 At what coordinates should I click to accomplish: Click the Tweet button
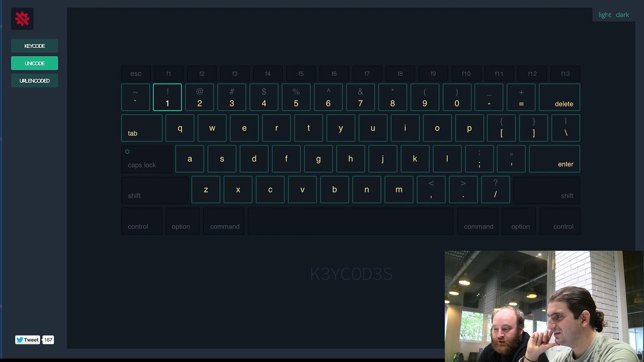coord(27,340)
